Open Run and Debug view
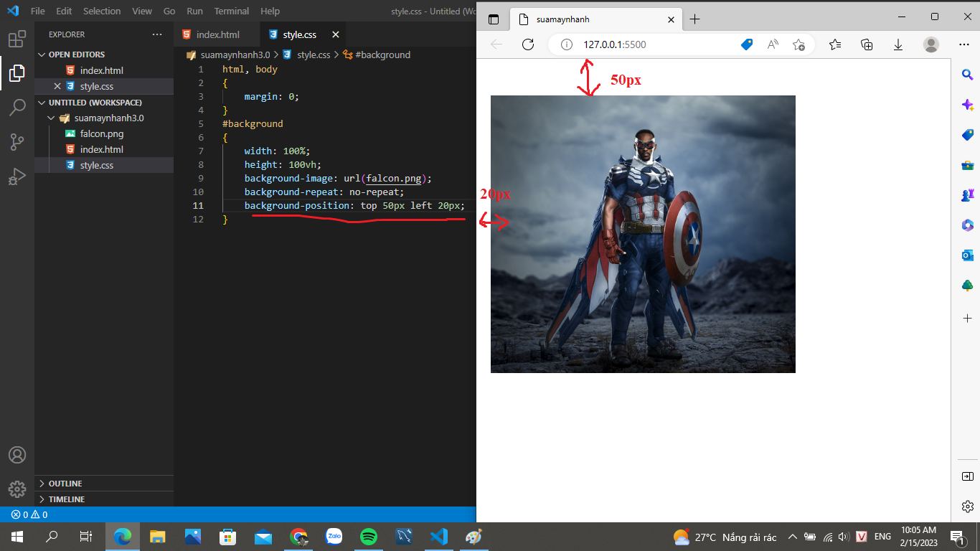980x551 pixels. (17, 176)
